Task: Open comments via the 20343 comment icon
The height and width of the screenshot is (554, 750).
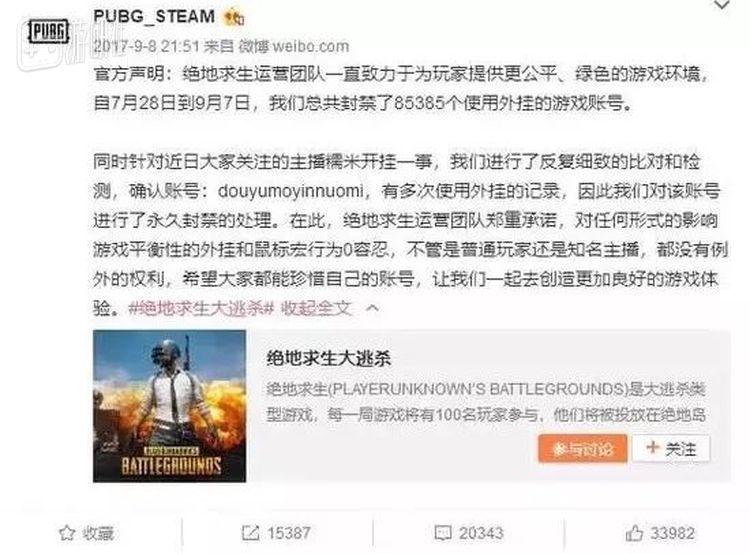Action: pos(442,533)
